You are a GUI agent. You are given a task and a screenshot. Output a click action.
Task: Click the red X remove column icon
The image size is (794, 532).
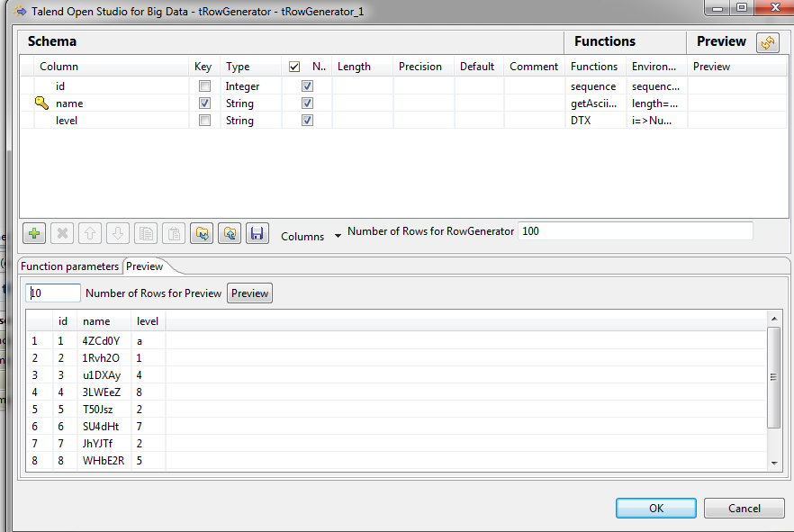62,233
